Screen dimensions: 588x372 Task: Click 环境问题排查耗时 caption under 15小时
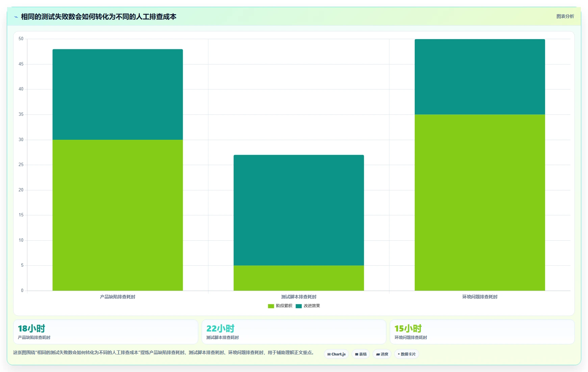411,338
